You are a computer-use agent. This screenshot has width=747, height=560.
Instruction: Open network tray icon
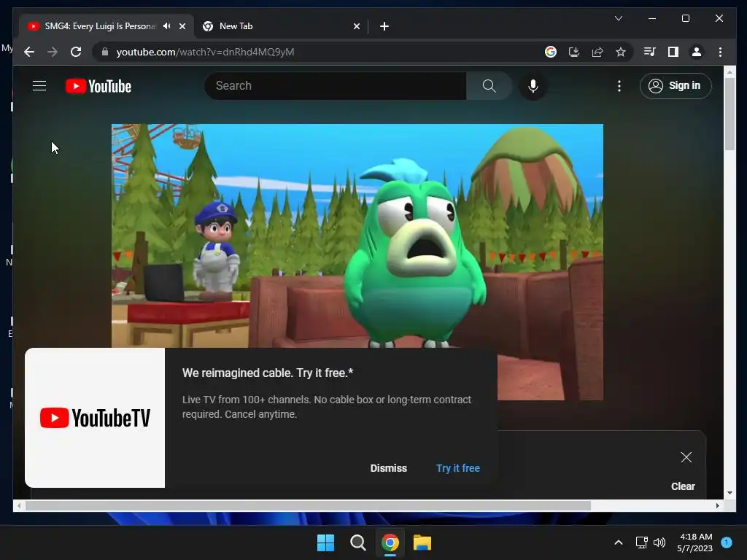[x=642, y=542]
